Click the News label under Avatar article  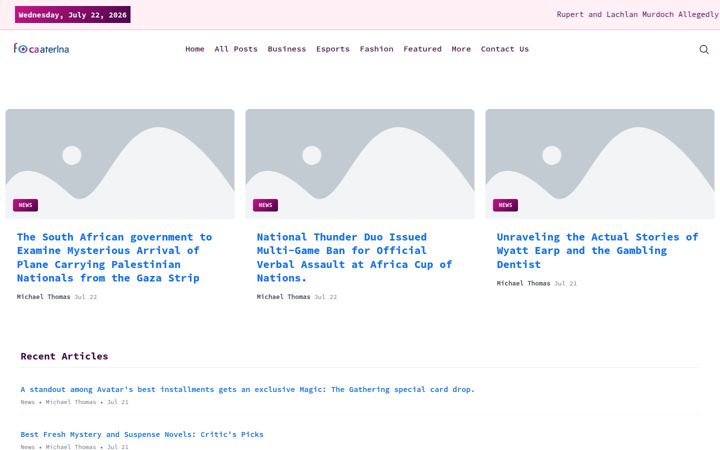28,402
